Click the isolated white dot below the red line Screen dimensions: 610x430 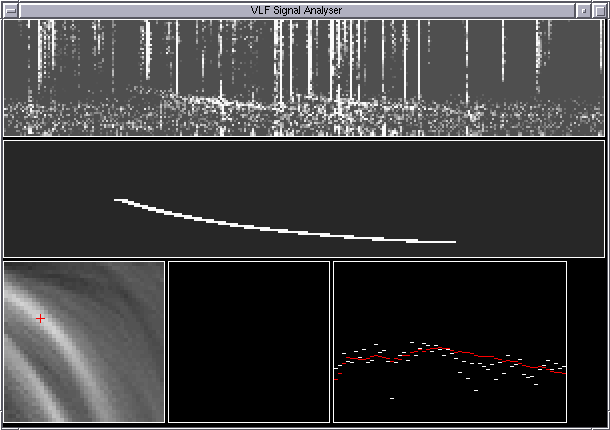pos(391,398)
